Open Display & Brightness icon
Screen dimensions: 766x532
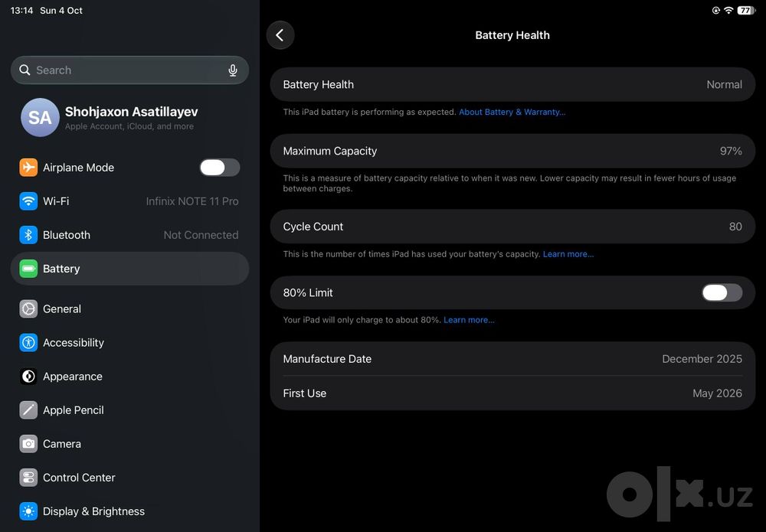tap(28, 511)
